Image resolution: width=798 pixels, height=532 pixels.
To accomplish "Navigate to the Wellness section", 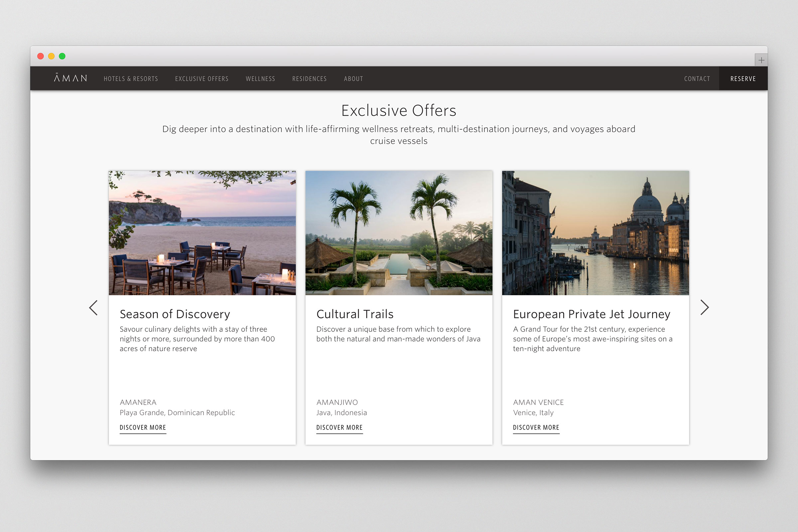I will pyautogui.click(x=260, y=79).
